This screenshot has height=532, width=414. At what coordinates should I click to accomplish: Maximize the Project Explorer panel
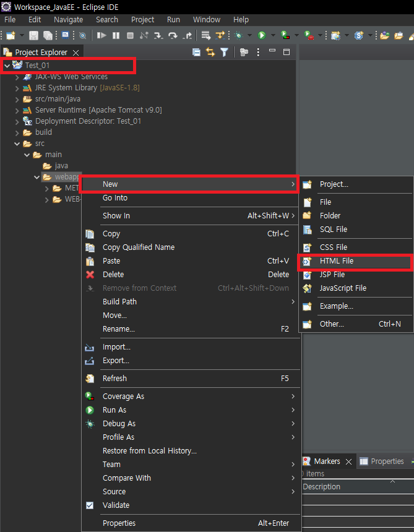tap(287, 52)
